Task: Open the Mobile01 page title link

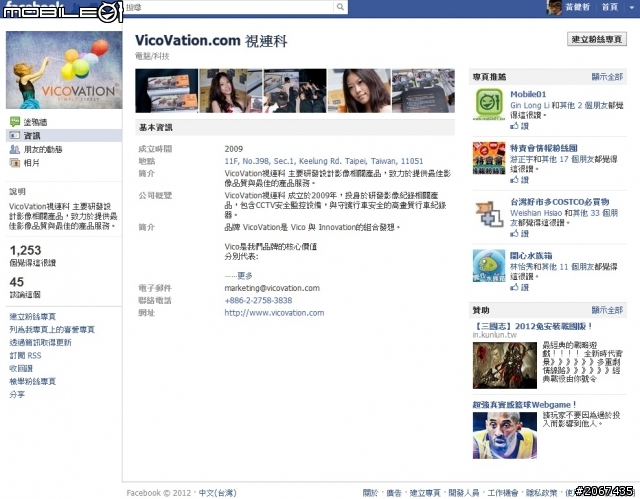Action: [528, 94]
